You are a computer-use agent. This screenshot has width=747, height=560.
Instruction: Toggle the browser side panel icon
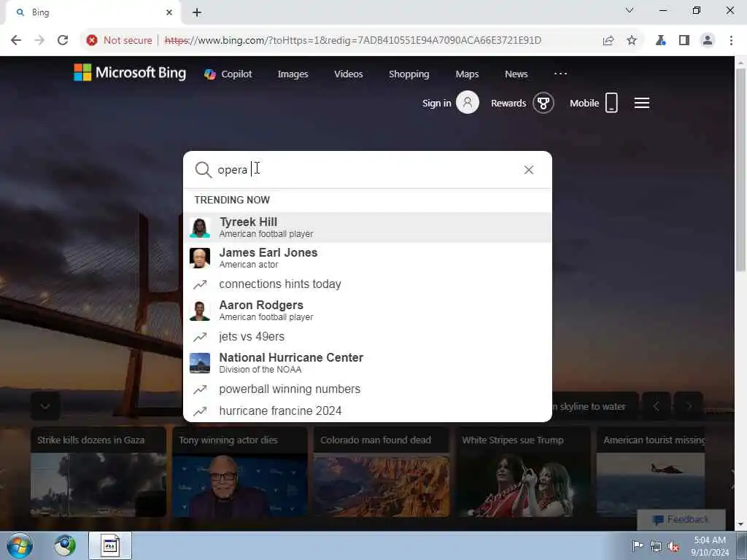click(x=684, y=41)
